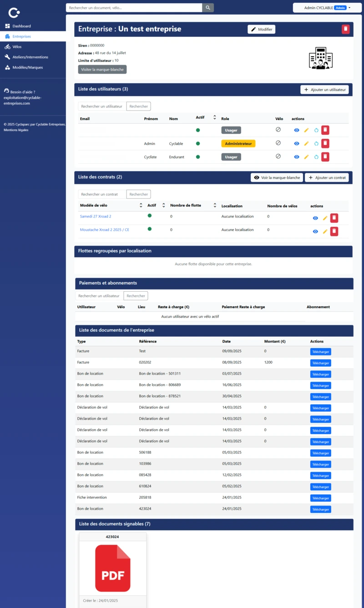Delete the Cycliste Endurant user row
Image resolution: width=364 pixels, height=608 pixels.
pyautogui.click(x=325, y=157)
